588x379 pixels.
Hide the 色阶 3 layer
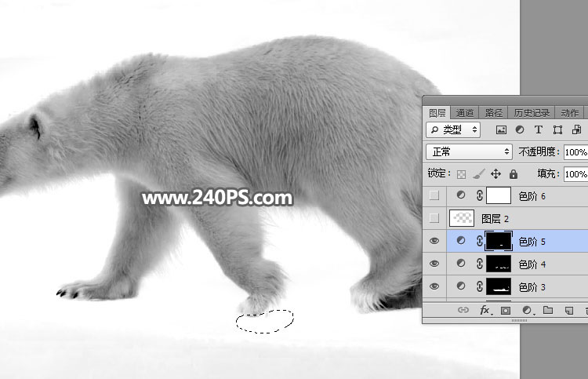pyautogui.click(x=434, y=286)
